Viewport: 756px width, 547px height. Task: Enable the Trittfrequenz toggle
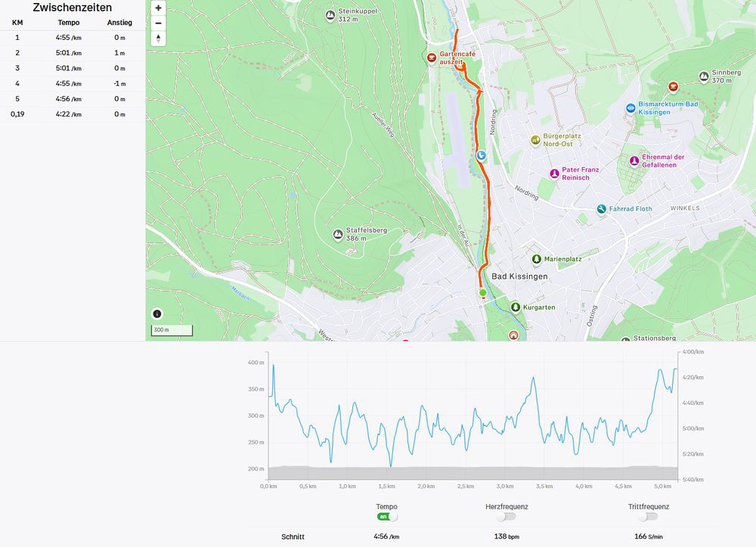tap(648, 517)
